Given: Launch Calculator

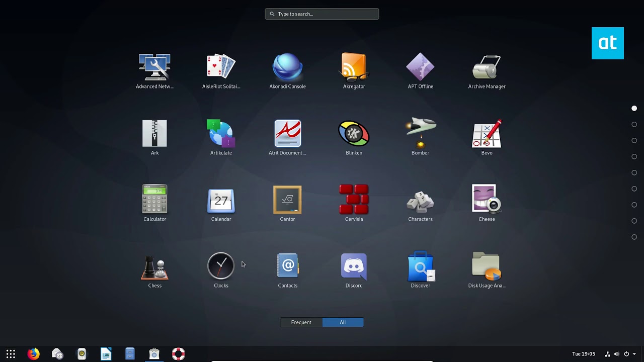Looking at the screenshot, I should pyautogui.click(x=154, y=200).
